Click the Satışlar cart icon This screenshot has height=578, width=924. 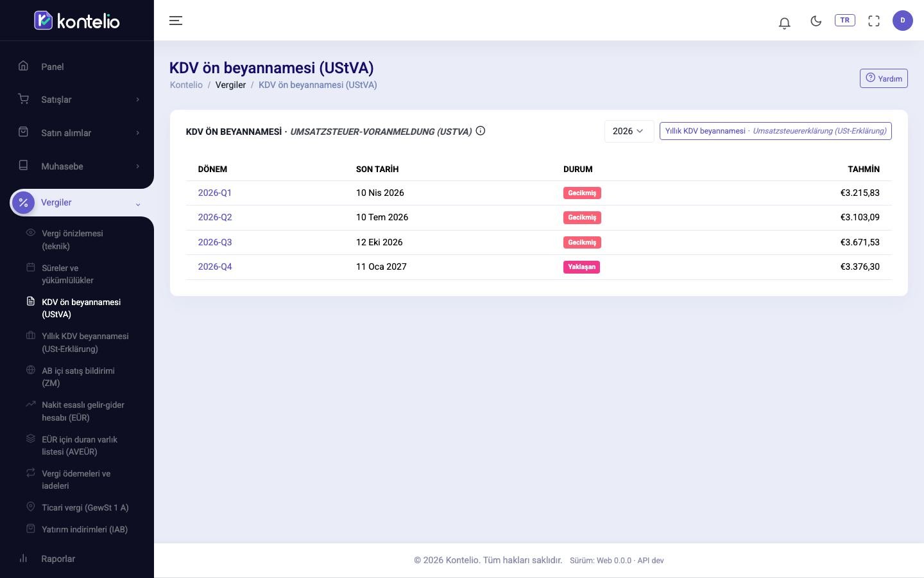[x=24, y=99]
